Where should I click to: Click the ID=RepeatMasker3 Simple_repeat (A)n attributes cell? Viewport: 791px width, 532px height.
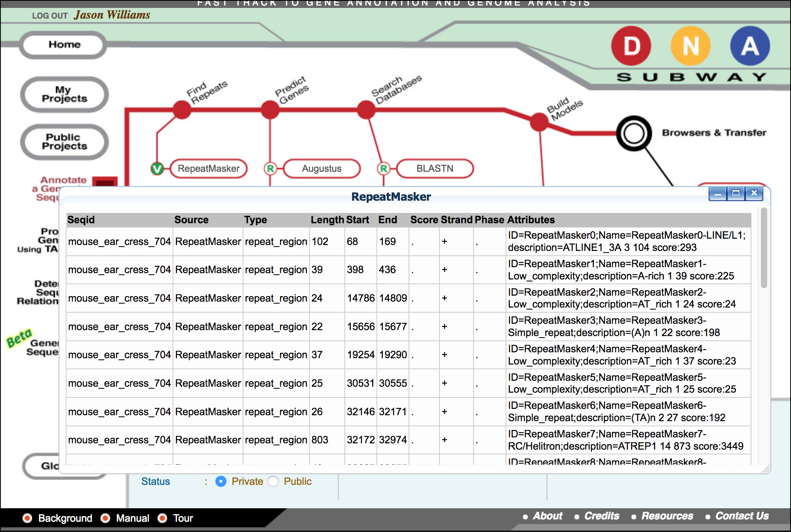click(x=628, y=327)
